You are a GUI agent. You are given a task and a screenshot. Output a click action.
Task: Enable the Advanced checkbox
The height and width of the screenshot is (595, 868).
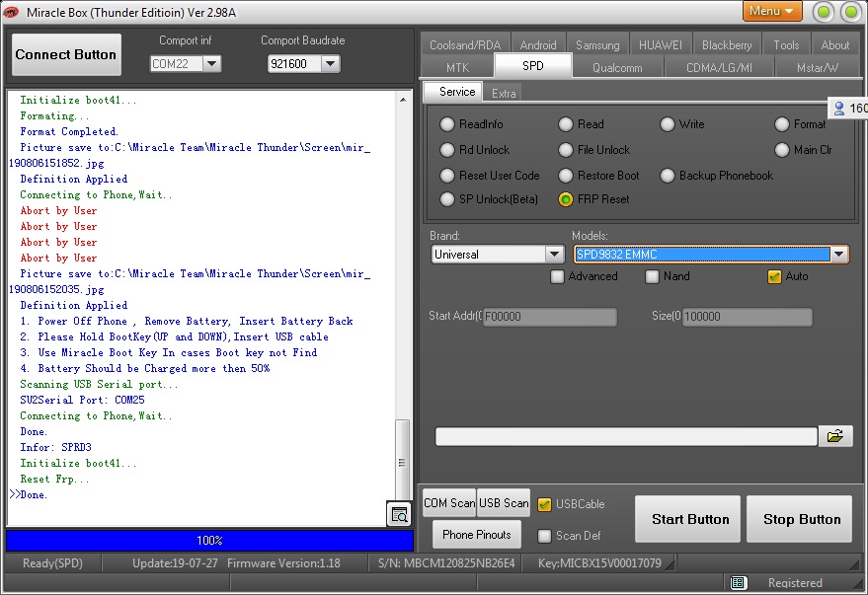(x=558, y=276)
